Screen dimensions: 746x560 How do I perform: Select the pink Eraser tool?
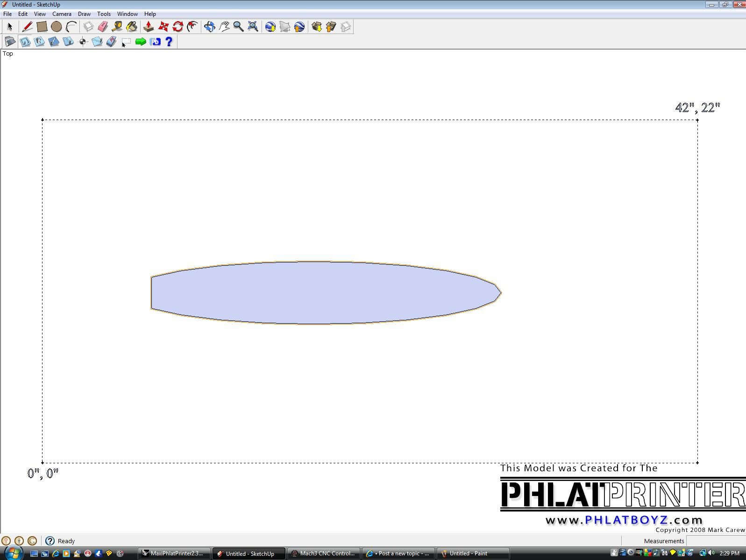(103, 27)
